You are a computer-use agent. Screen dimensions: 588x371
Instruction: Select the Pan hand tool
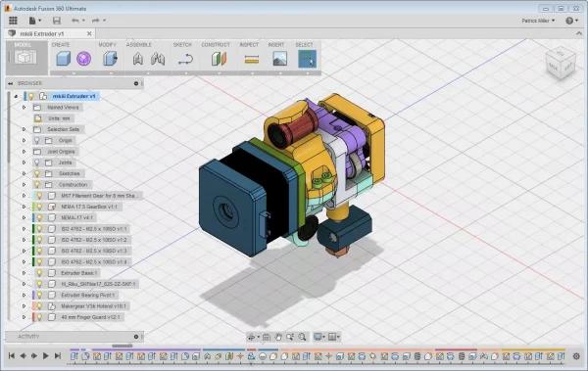coord(278,337)
